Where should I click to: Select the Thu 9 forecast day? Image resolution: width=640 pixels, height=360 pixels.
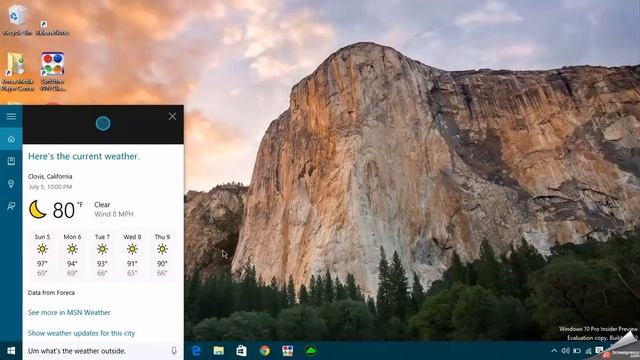pyautogui.click(x=162, y=255)
